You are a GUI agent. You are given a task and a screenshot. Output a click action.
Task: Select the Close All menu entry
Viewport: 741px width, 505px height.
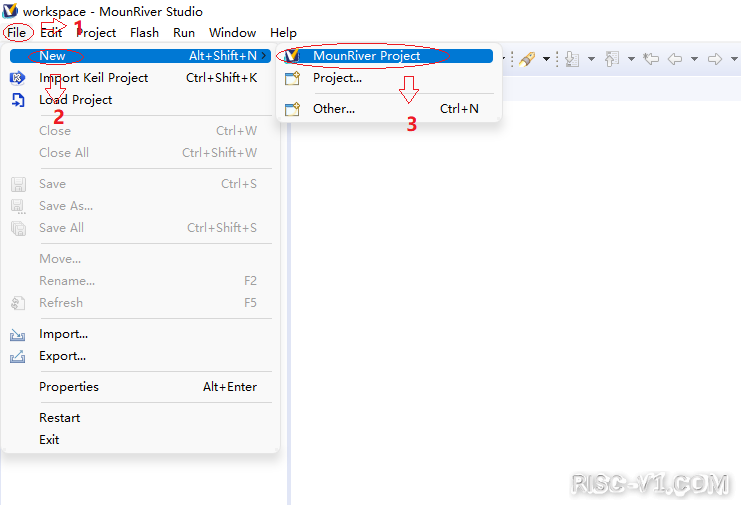click(140, 153)
